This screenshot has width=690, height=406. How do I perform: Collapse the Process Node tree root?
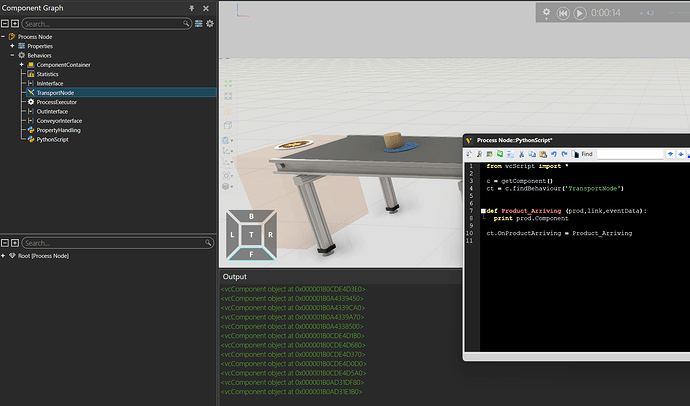click(3, 37)
